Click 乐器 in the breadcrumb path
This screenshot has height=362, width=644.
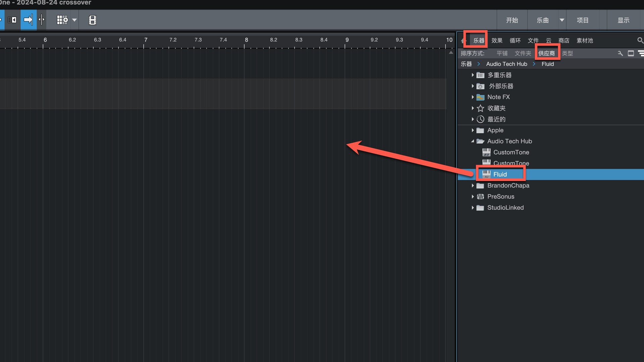[x=466, y=64]
